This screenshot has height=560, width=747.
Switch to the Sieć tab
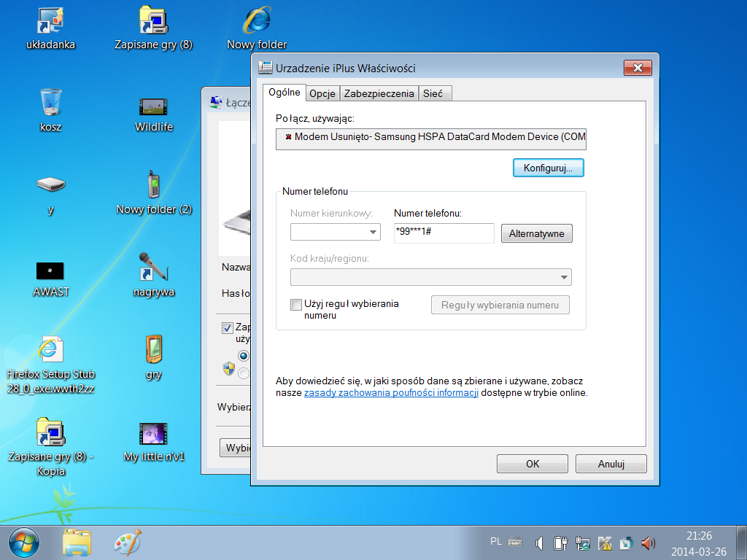[433, 93]
